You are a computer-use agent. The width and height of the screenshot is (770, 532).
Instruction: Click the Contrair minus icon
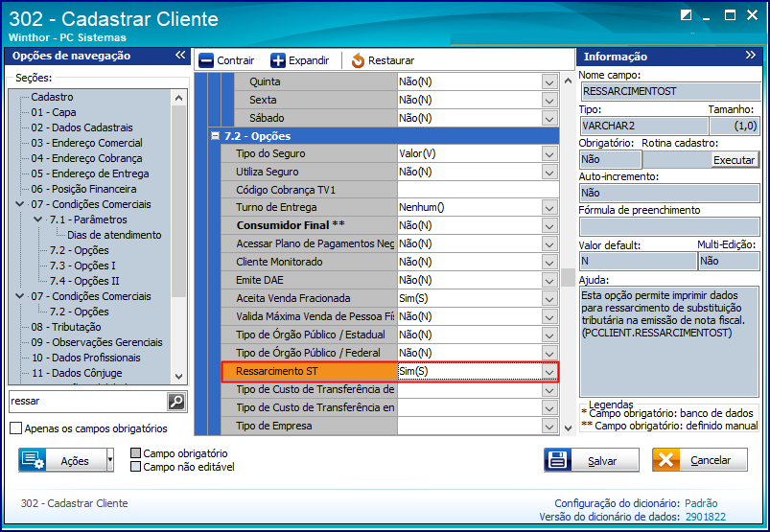[206, 60]
